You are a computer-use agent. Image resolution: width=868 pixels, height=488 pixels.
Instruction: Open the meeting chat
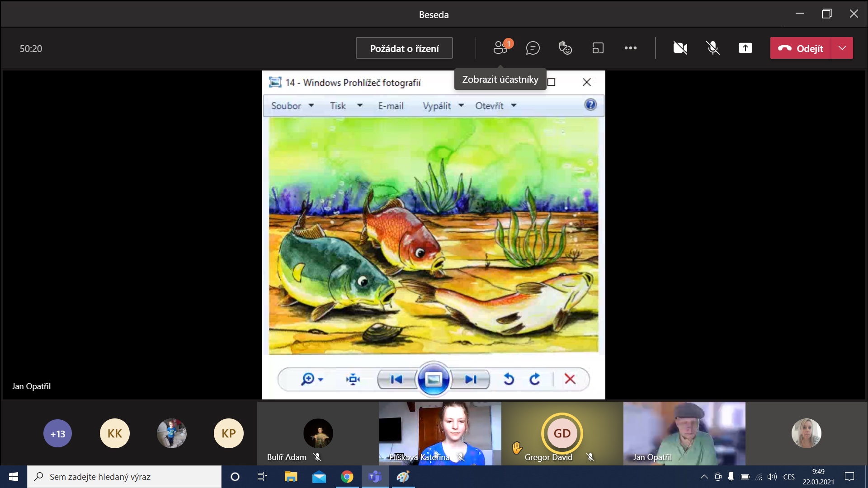click(533, 48)
